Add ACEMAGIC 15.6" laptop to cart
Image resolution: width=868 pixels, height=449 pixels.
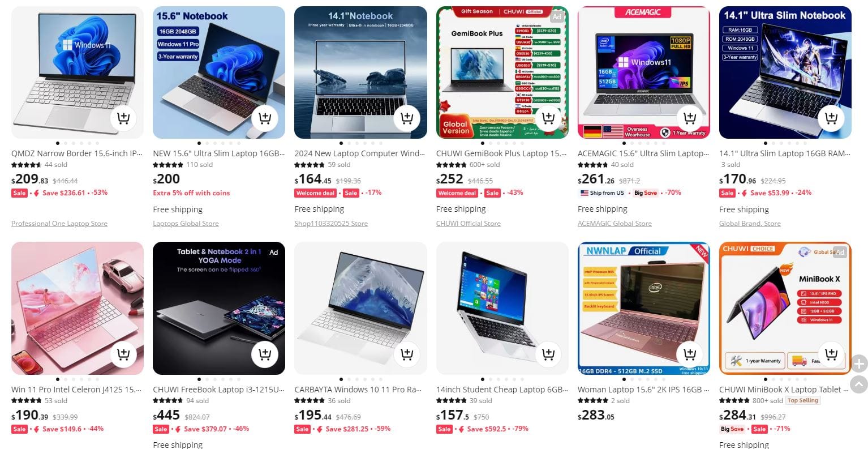tap(689, 118)
